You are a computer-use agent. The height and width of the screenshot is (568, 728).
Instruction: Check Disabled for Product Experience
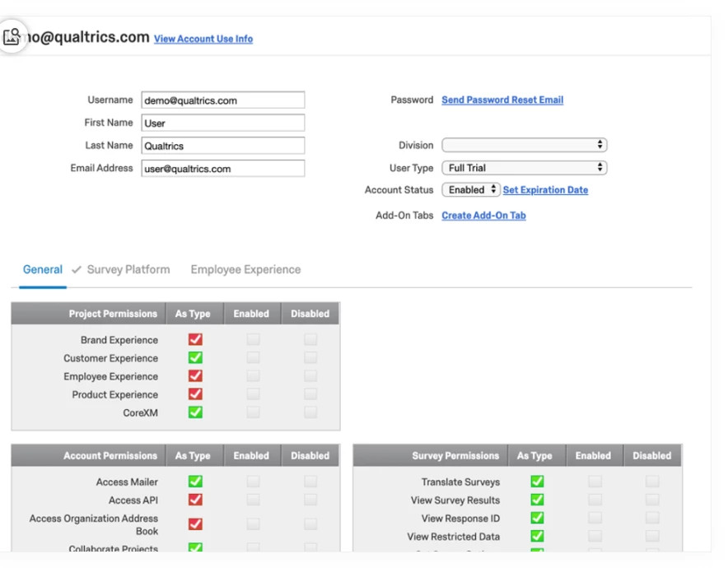pos(310,394)
